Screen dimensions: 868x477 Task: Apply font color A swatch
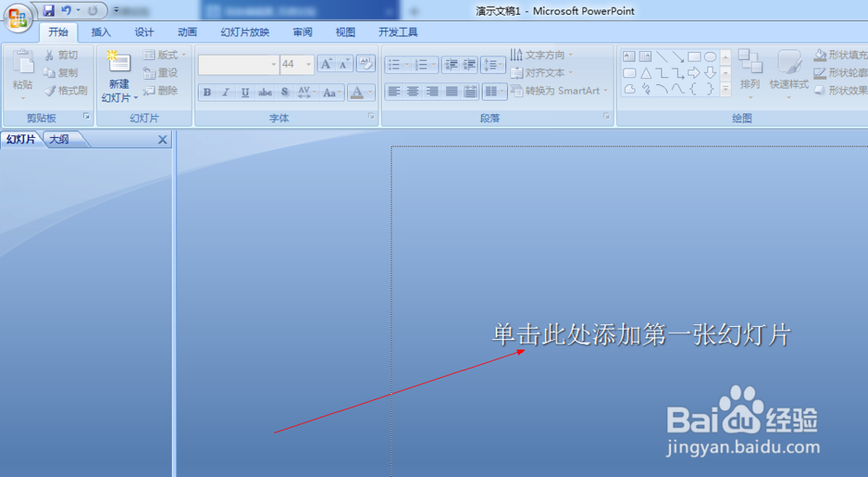click(x=357, y=92)
